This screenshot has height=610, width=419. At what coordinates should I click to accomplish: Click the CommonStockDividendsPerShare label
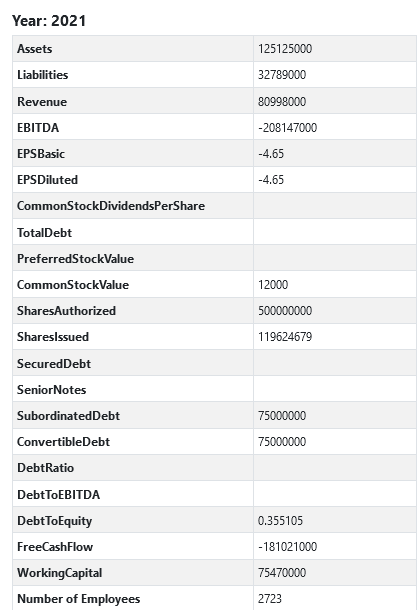pyautogui.click(x=111, y=206)
